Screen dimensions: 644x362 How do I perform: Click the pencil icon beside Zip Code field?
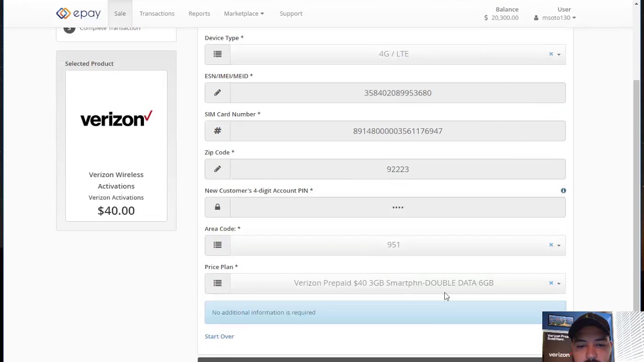pyautogui.click(x=217, y=169)
